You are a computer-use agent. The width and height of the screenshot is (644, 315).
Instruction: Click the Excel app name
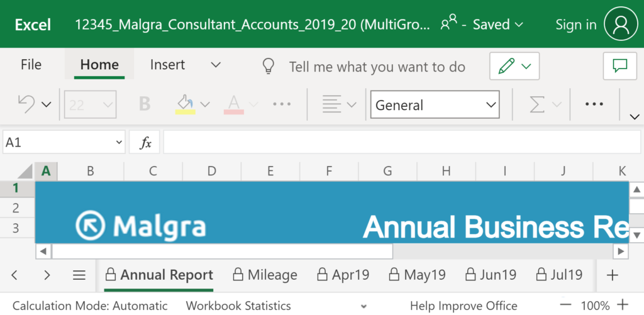(x=33, y=25)
